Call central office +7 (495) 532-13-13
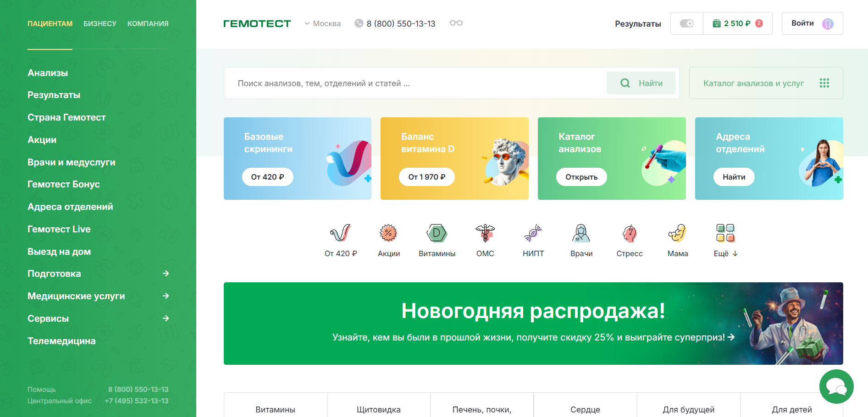Screen dimensions: 868x417 tap(136, 401)
